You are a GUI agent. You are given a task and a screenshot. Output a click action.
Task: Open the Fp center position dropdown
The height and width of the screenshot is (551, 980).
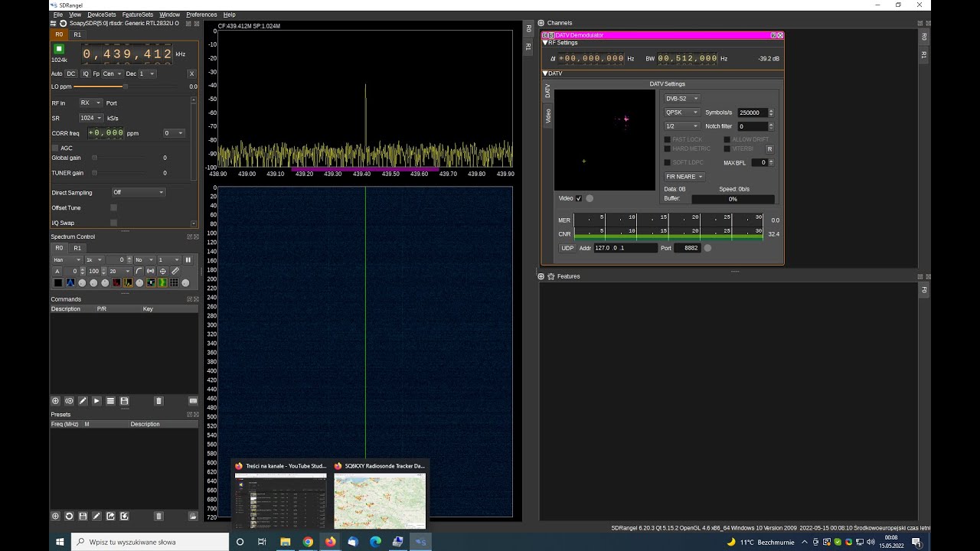pos(112,73)
